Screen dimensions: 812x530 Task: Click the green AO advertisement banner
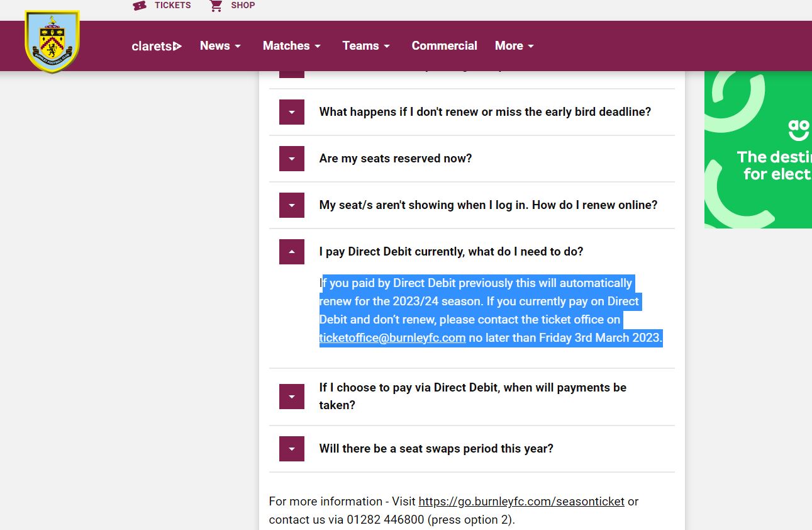[758, 150]
